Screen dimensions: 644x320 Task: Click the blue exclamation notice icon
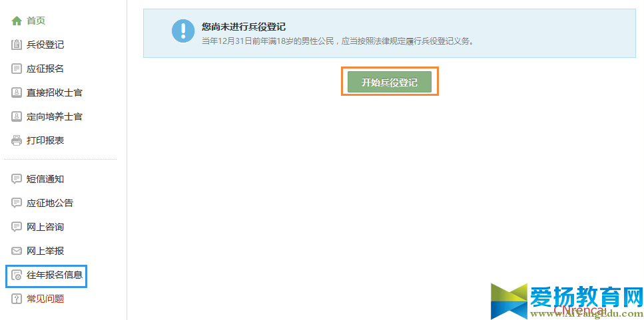click(183, 31)
